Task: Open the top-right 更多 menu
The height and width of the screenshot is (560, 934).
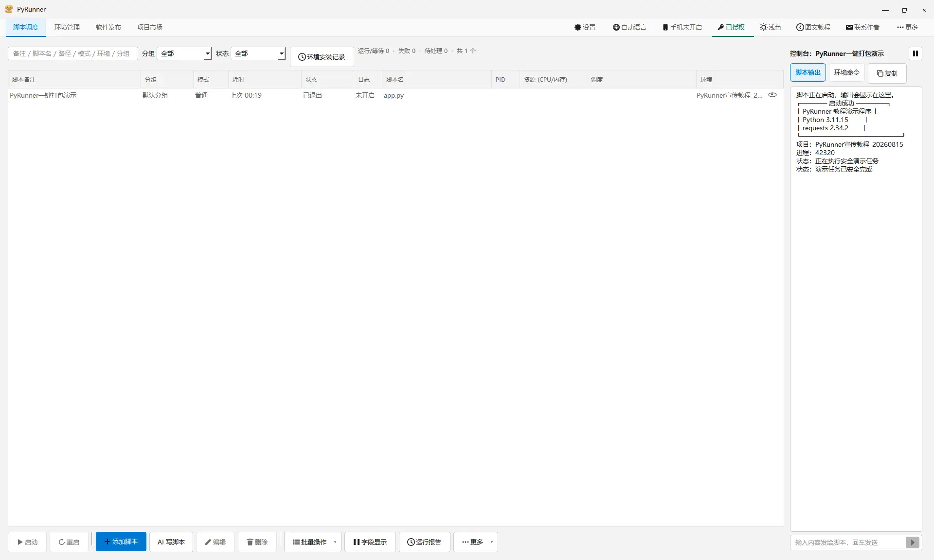Action: click(907, 27)
